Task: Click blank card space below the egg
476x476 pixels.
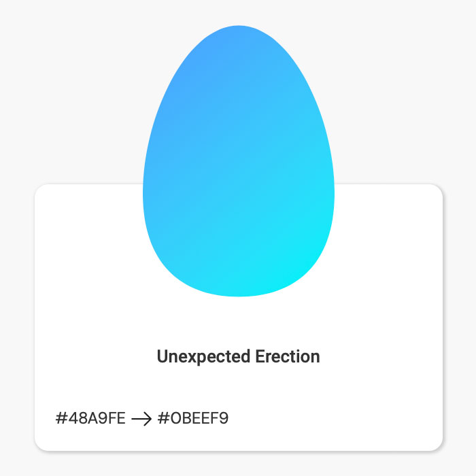Action: [x=238, y=322]
